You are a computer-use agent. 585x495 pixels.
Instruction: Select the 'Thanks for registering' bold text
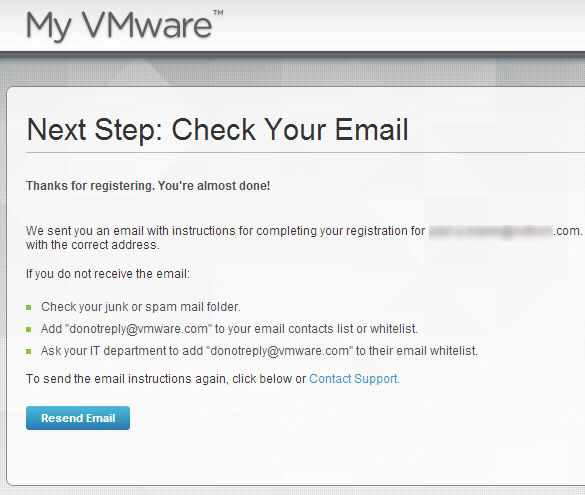pyautogui.click(x=148, y=185)
